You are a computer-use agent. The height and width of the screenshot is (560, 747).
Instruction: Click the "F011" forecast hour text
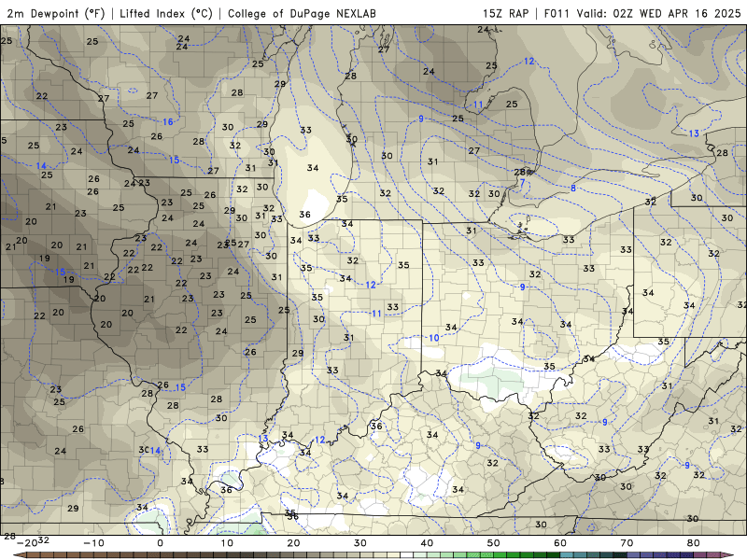click(x=557, y=13)
